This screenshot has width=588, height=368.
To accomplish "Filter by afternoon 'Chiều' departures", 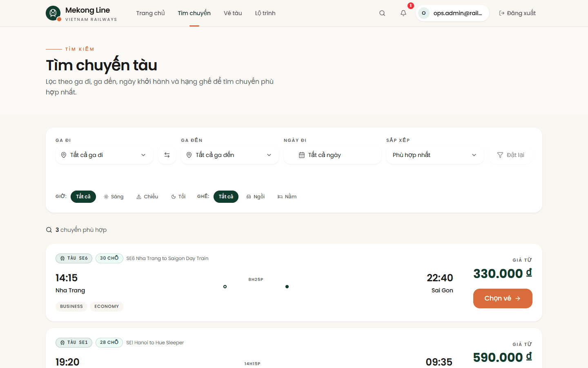I will 147,197.
